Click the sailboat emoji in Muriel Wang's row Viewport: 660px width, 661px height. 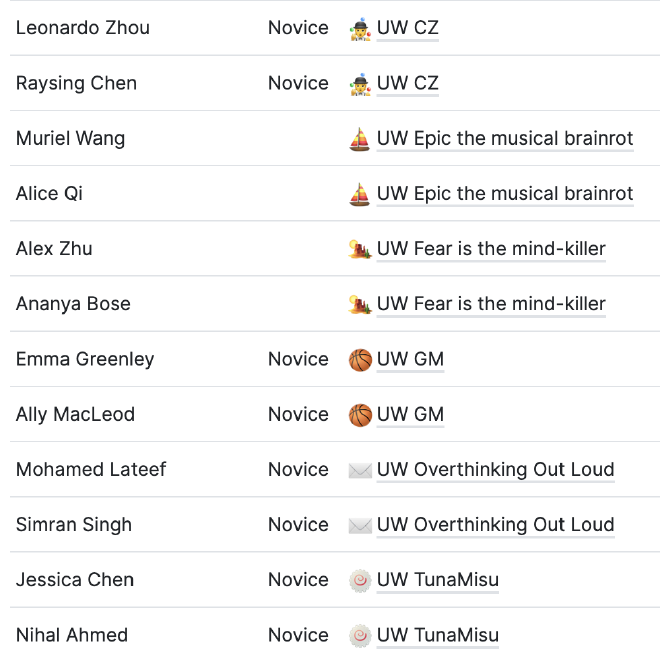click(360, 139)
